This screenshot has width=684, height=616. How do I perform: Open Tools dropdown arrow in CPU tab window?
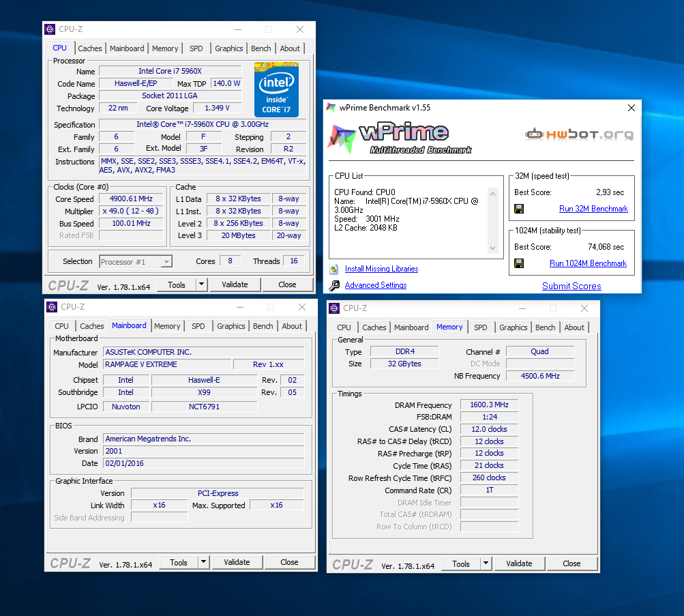(x=202, y=284)
